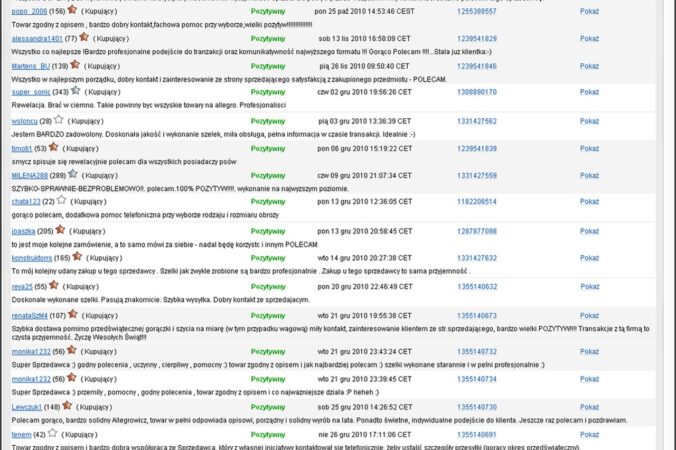Screen dimensions: 676x450
Task: Visit the Martens_BU user profile link
Action: [x=31, y=66]
